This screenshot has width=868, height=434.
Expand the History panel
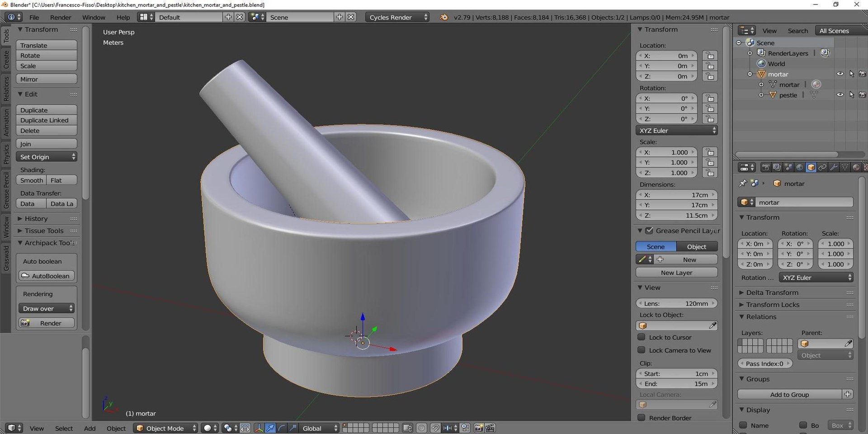[36, 218]
